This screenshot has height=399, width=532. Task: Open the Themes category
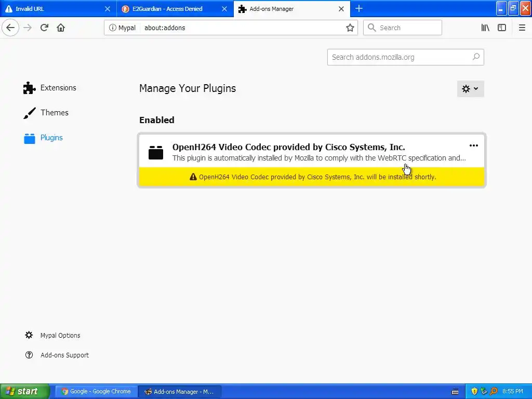[x=46, y=113]
